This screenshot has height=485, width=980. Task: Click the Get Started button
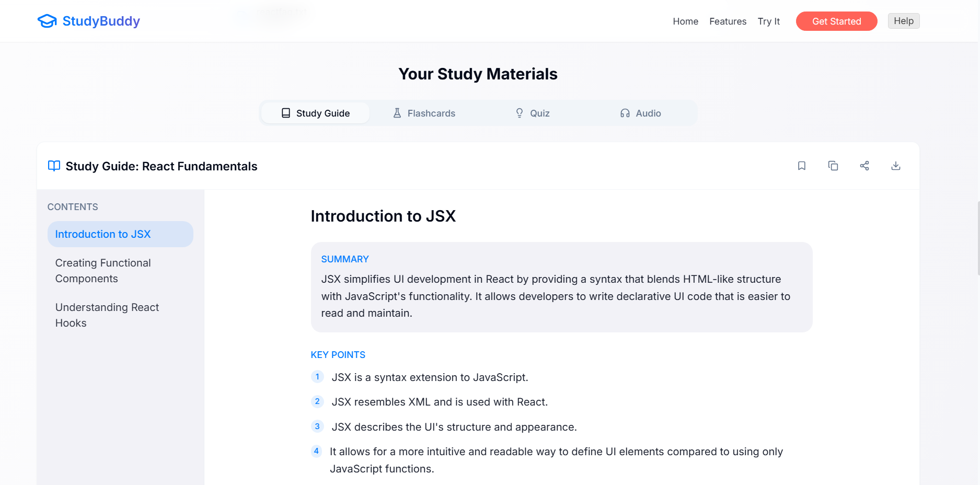[836, 21]
